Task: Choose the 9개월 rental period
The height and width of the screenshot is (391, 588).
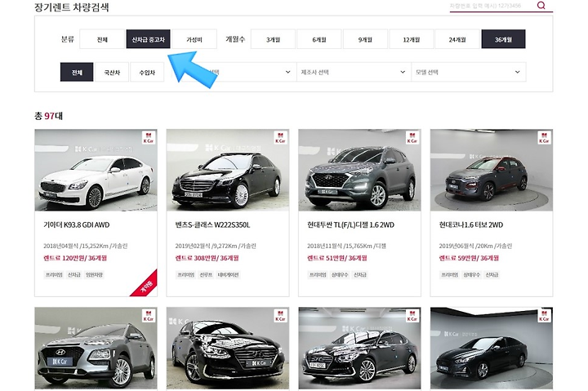Action: [x=365, y=39]
